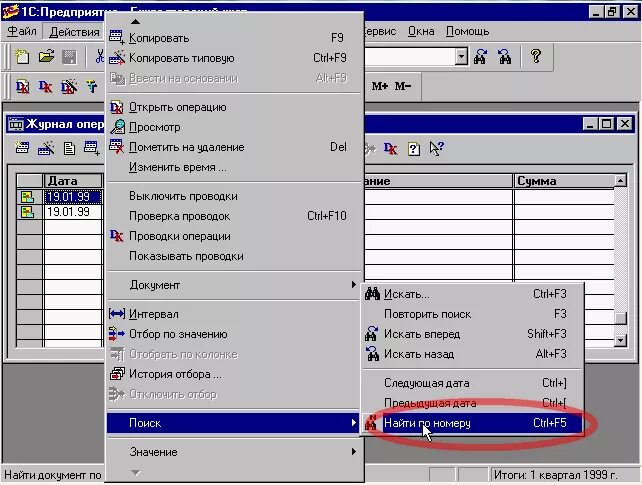Click the copy-line icon in journal toolbar
This screenshot has height=485, width=642.
91,148
